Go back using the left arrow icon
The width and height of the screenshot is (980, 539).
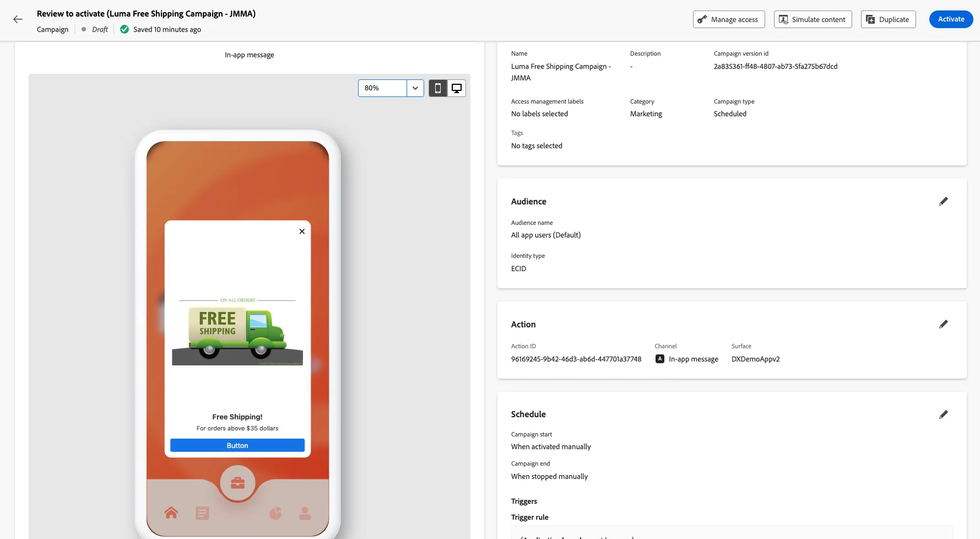tap(18, 19)
